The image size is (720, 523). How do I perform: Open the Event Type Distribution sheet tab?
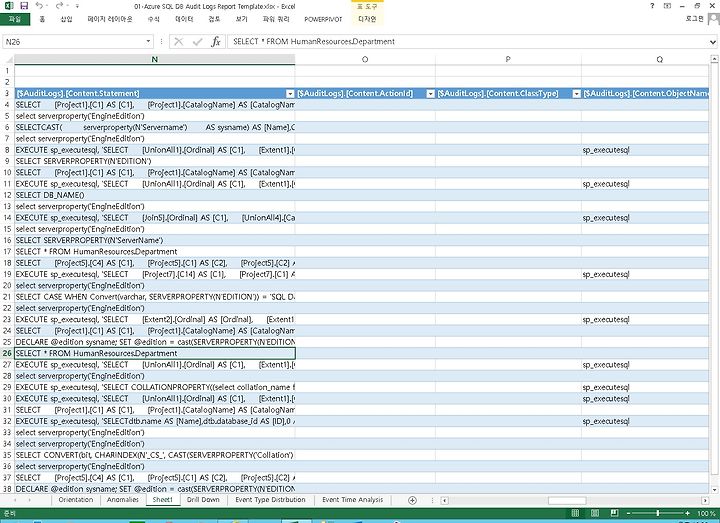tap(270, 500)
